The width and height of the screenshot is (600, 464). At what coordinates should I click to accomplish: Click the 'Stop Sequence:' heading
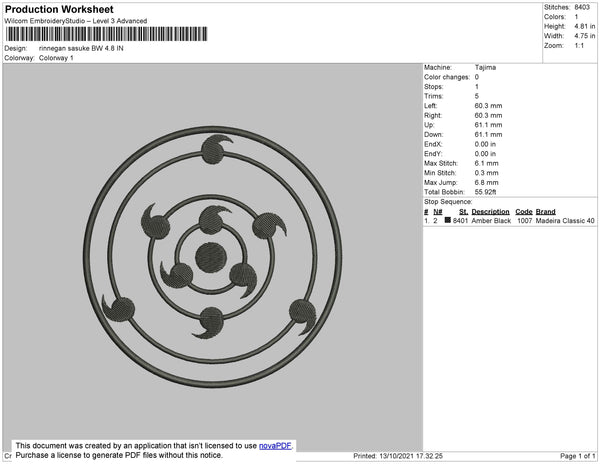pos(448,202)
